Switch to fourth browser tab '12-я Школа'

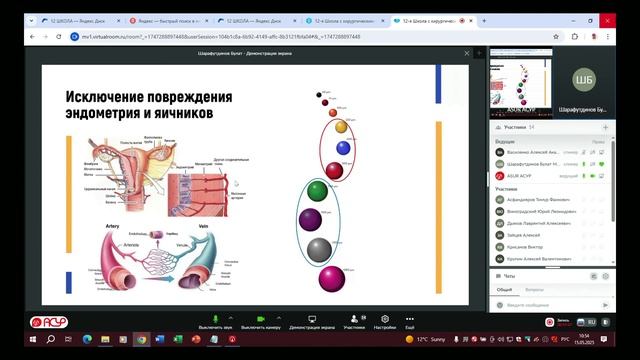[x=345, y=21]
